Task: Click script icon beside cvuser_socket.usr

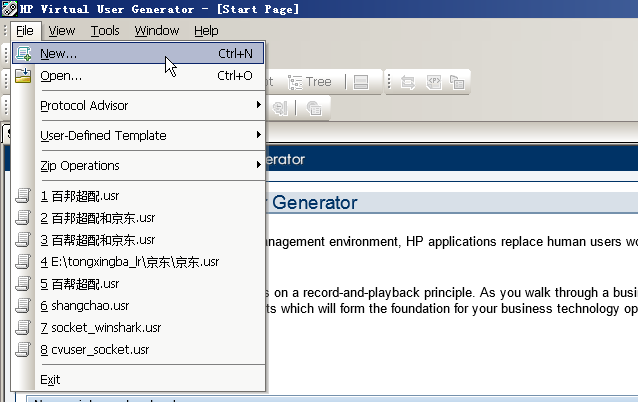Action: 23,350
